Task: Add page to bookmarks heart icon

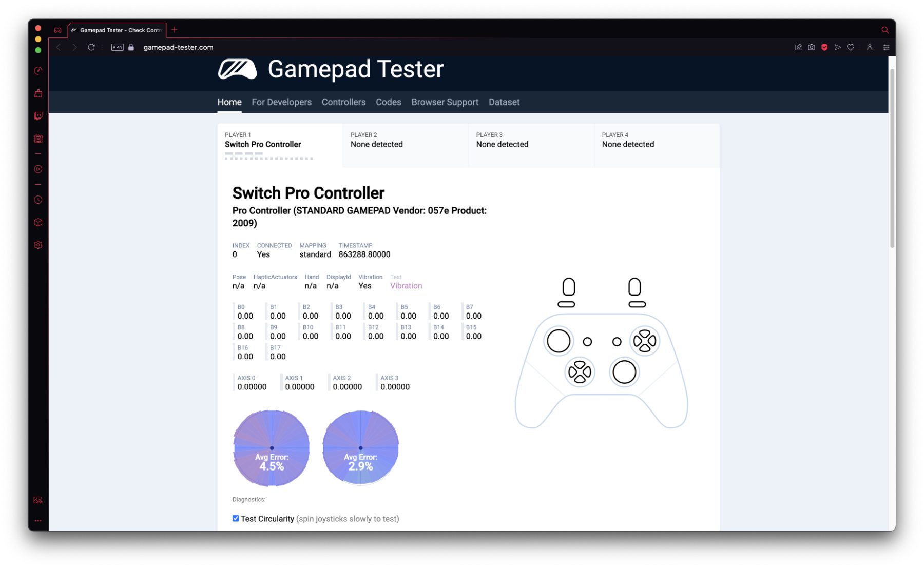Action: tap(851, 47)
